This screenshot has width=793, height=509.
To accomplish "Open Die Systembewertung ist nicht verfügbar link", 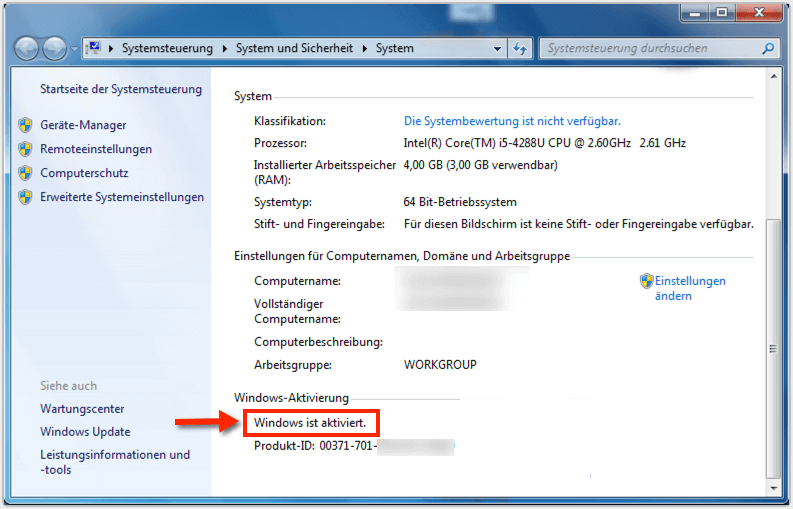I will (512, 121).
